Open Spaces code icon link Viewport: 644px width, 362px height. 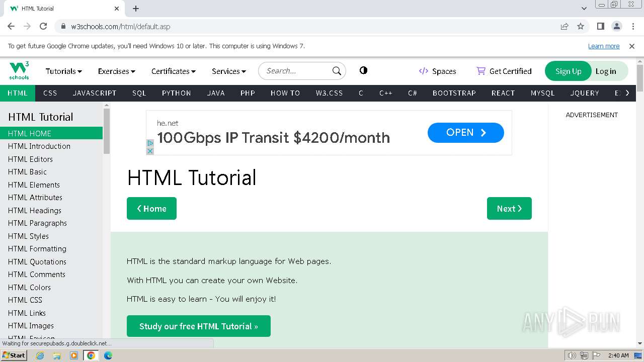point(424,71)
